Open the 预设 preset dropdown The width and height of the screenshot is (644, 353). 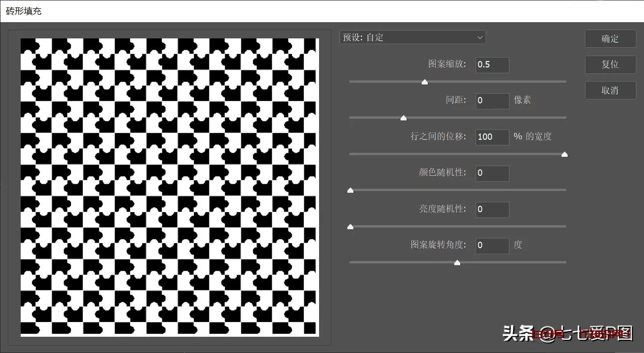tap(412, 37)
